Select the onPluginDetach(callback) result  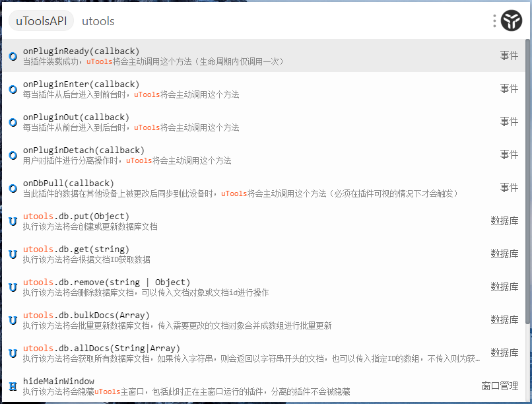pos(264,154)
